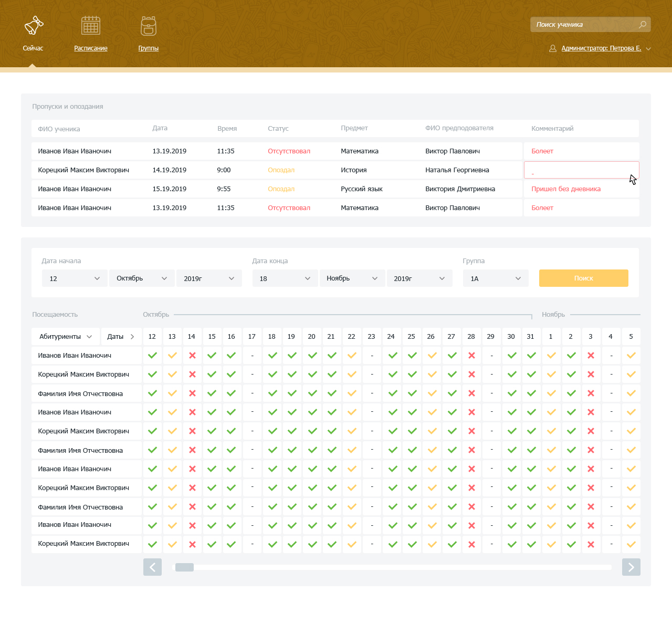
Task: Click the date 22 column header
Action: coord(352,337)
